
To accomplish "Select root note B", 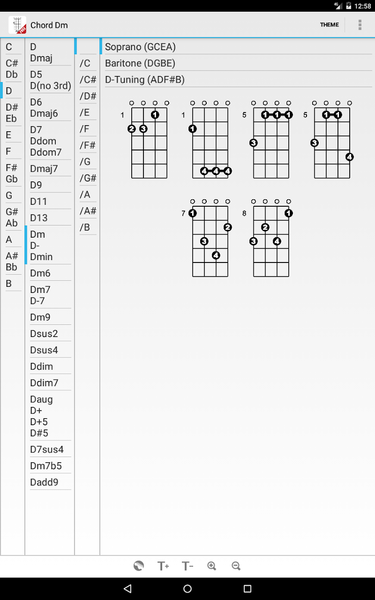I will tap(13, 284).
